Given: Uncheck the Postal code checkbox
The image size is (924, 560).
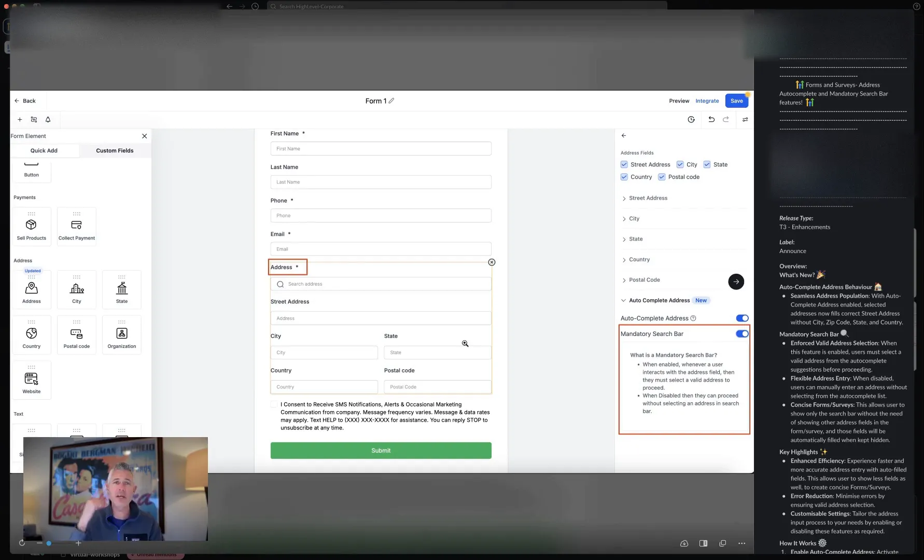Looking at the screenshot, I should [662, 177].
